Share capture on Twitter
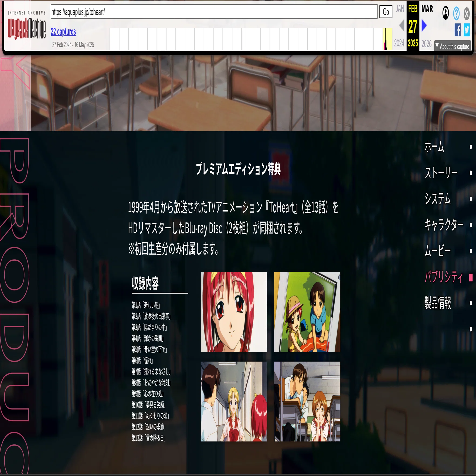Viewport: 476px width, 476px height. click(467, 30)
